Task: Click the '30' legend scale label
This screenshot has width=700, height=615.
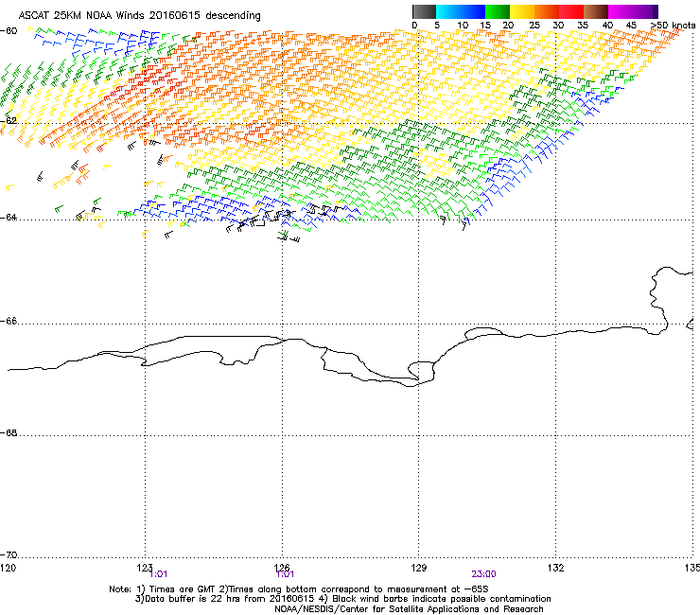Action: (x=558, y=26)
